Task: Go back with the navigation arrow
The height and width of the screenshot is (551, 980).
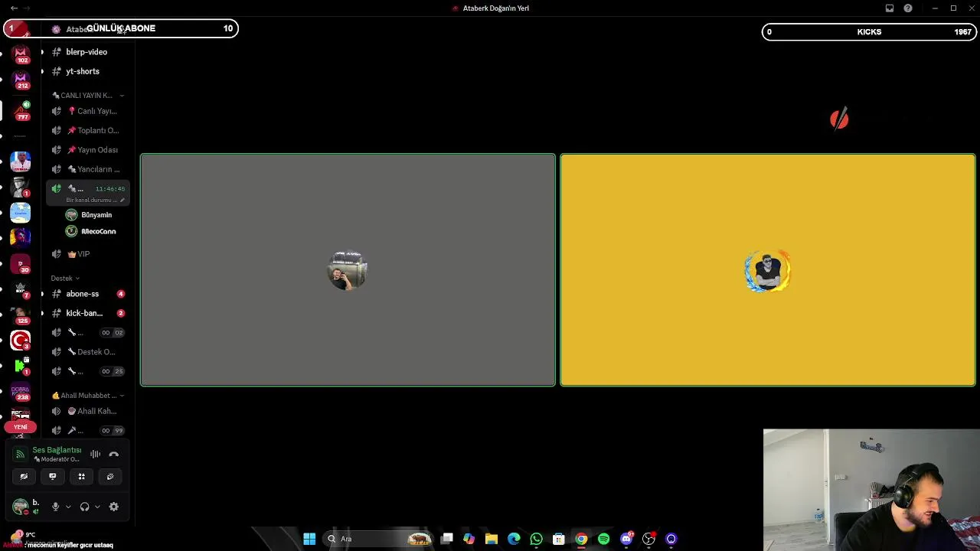Action: (x=14, y=8)
